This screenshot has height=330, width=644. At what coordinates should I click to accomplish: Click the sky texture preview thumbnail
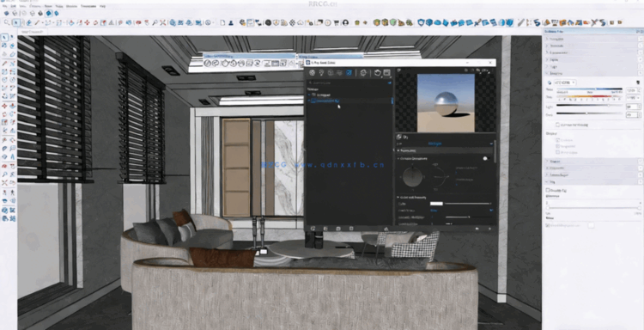(446, 102)
